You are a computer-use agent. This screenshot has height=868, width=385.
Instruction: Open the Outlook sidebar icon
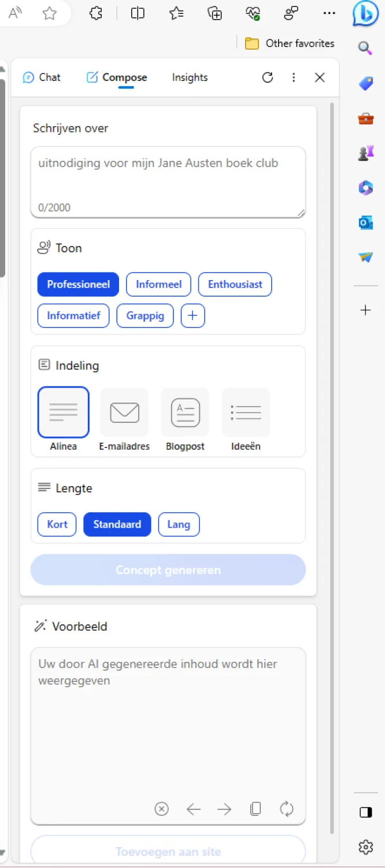pos(365,223)
